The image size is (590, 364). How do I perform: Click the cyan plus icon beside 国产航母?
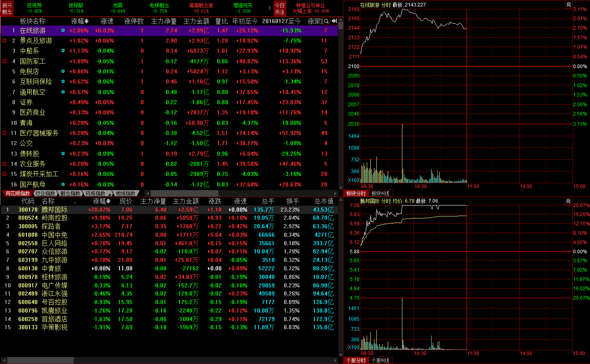63,184
